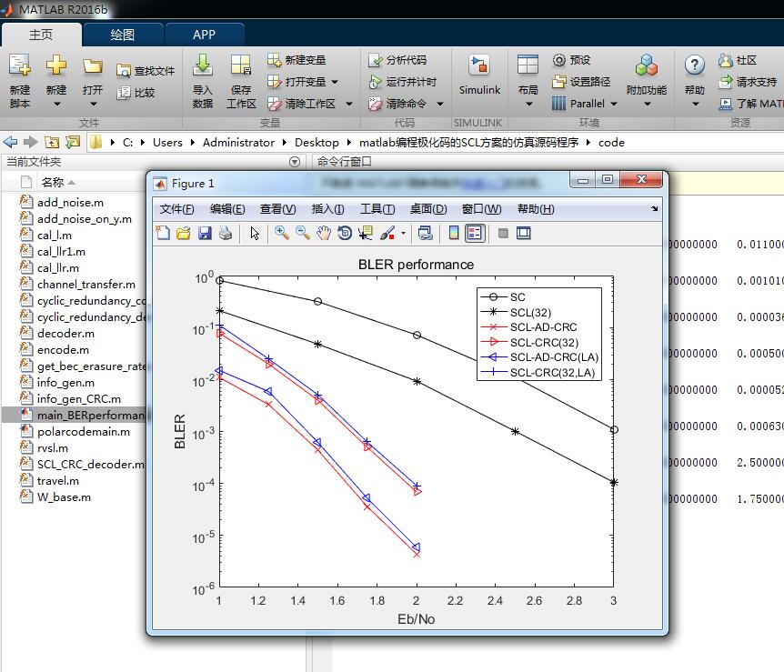Switch to the Plots (绘图) tab
The image size is (784, 672).
123,35
